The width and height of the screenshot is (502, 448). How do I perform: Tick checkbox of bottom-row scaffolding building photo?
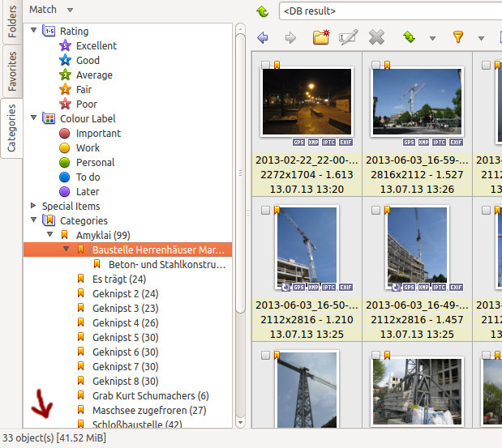coord(375,356)
